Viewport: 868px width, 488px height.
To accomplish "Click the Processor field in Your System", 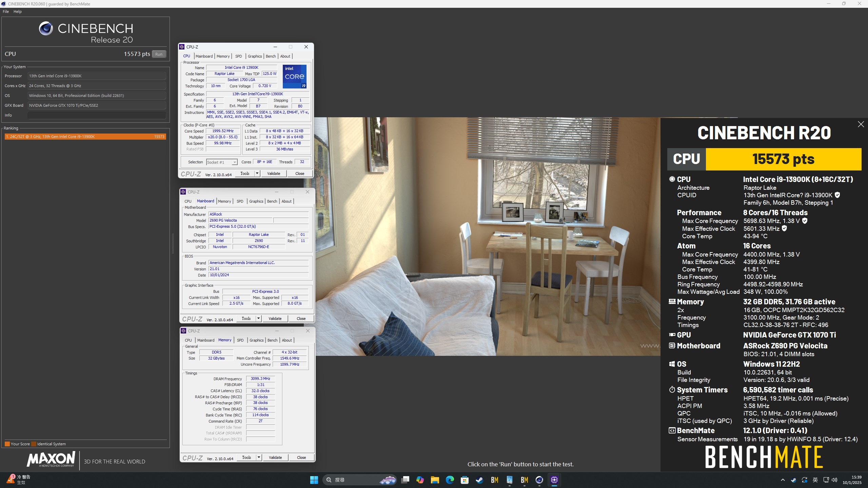I will (x=97, y=76).
